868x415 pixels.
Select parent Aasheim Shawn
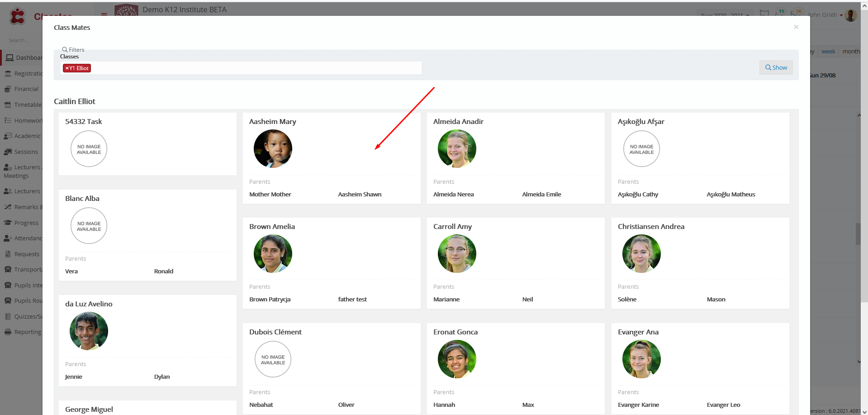click(360, 194)
